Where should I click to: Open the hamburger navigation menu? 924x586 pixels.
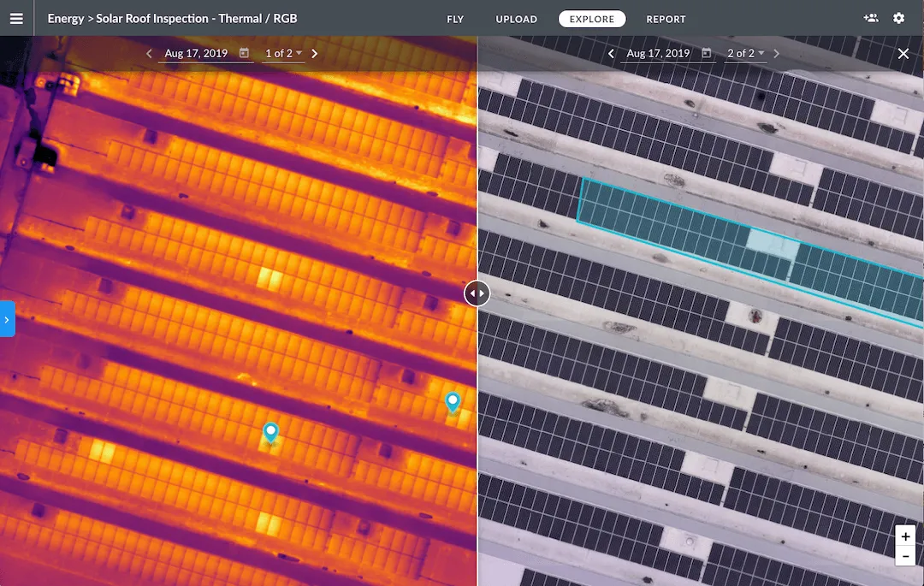[x=16, y=18]
